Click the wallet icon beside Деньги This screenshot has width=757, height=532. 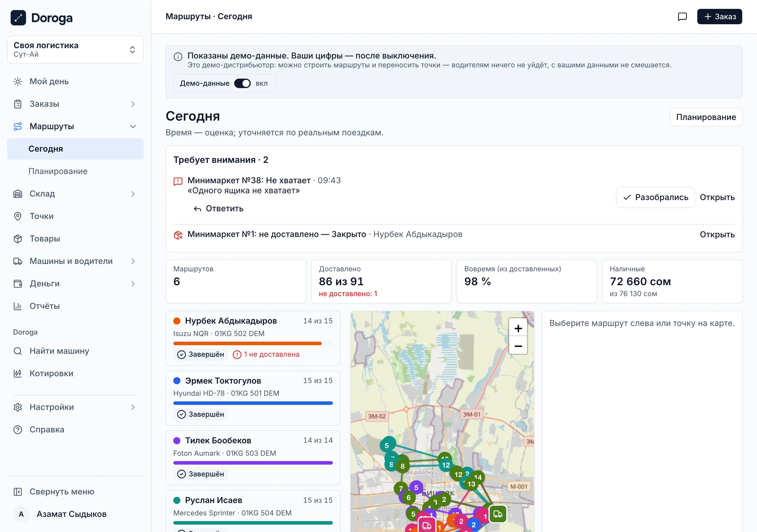[x=18, y=283]
